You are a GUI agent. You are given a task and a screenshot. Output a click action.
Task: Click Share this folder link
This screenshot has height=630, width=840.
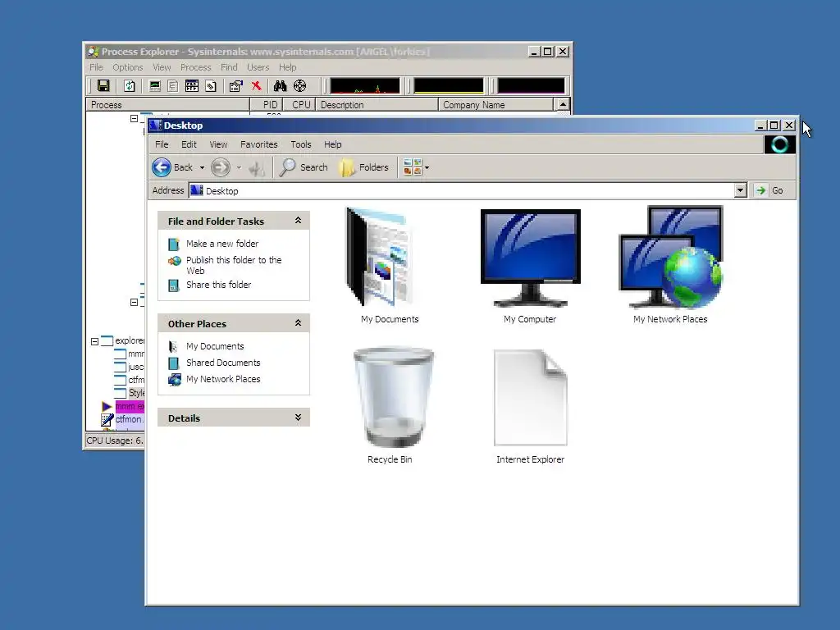(x=218, y=285)
